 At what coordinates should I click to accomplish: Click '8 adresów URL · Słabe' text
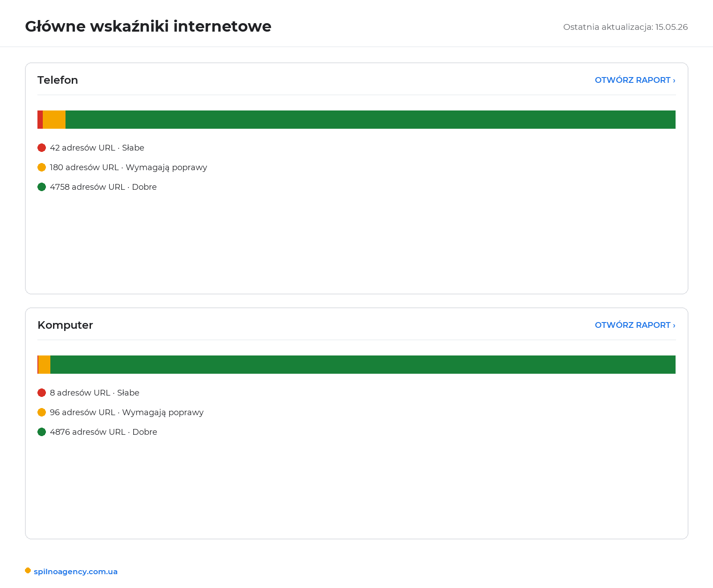94,393
